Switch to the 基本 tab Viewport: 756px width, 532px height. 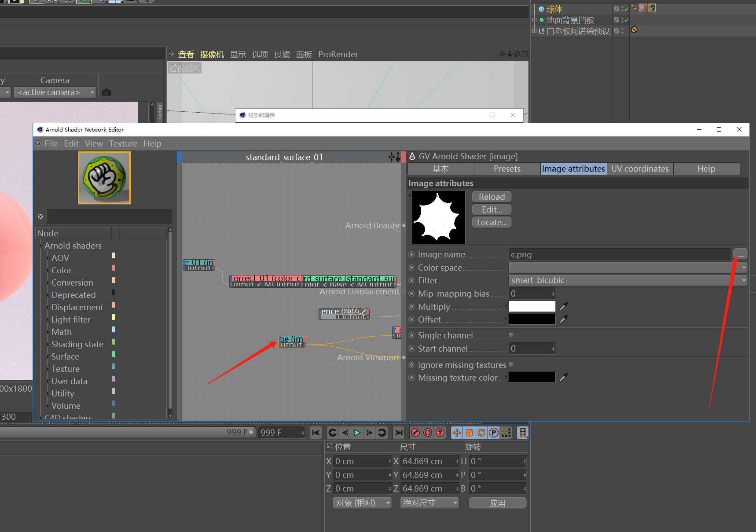tap(440, 169)
